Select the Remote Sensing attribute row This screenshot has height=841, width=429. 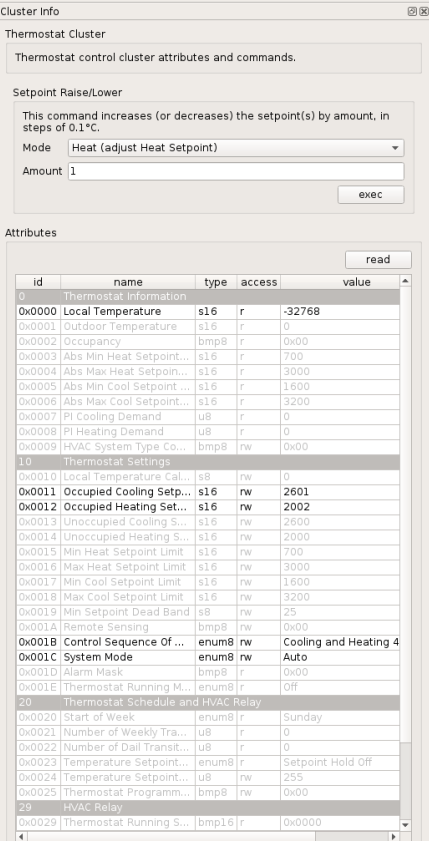[208, 627]
